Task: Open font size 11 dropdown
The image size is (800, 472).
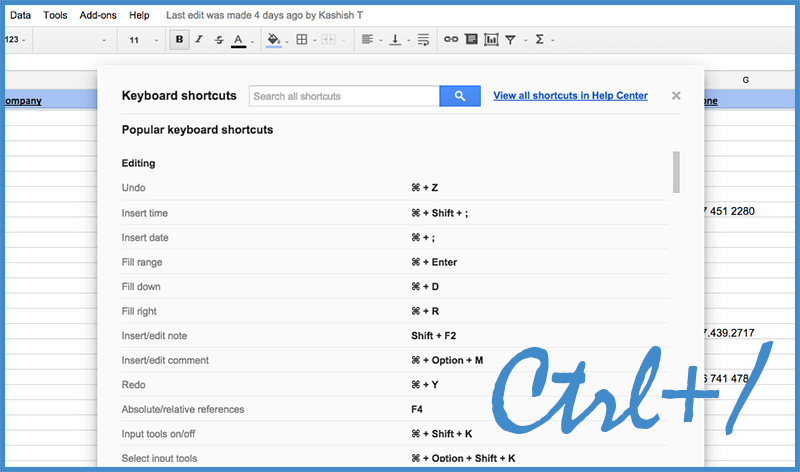Action: coord(143,40)
